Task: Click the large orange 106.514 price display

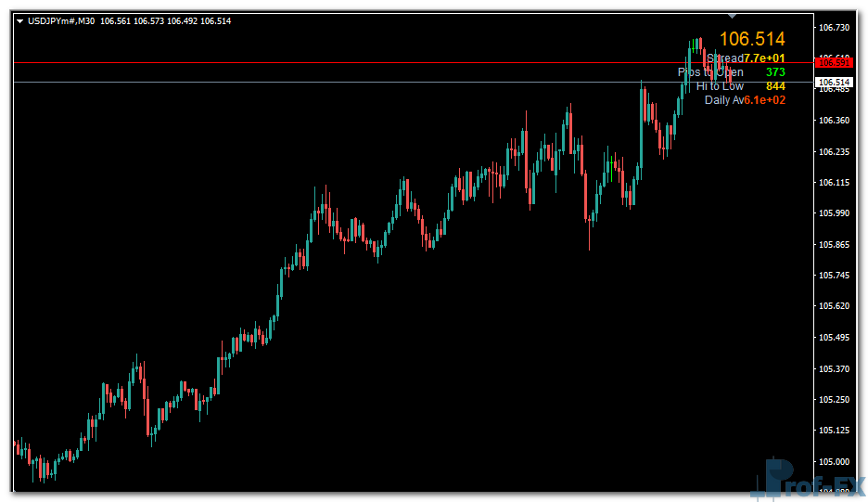Action: click(752, 39)
